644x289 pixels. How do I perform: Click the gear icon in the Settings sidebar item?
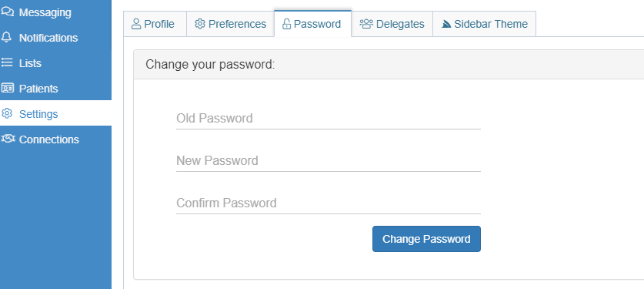7,113
